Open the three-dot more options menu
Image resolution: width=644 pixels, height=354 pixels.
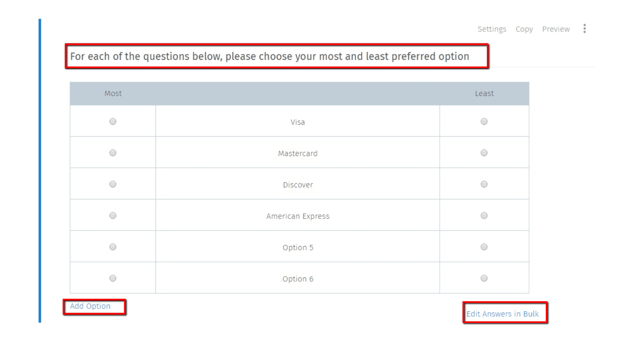pyautogui.click(x=584, y=28)
